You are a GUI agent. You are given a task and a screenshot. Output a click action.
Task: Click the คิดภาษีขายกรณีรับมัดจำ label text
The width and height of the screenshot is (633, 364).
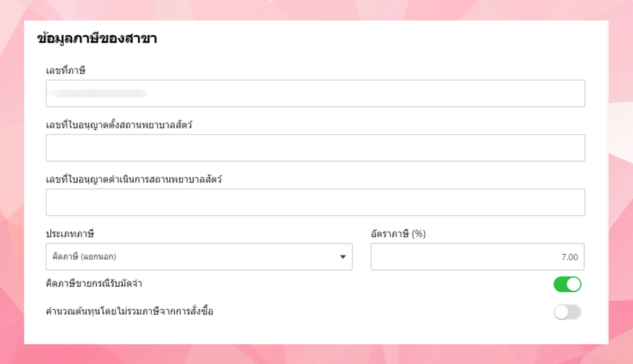click(94, 284)
